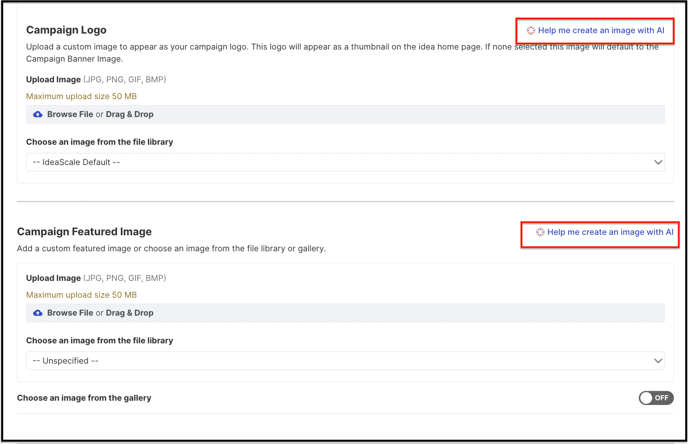This screenshot has height=444, width=688.
Task: Open Help me create an image with AI for featured image
Action: (610, 232)
